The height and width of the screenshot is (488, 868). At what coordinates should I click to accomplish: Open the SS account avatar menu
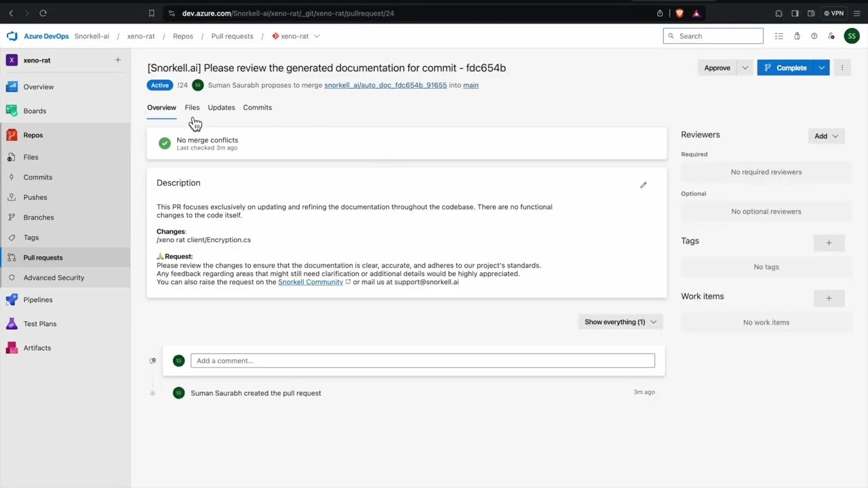coord(852,36)
